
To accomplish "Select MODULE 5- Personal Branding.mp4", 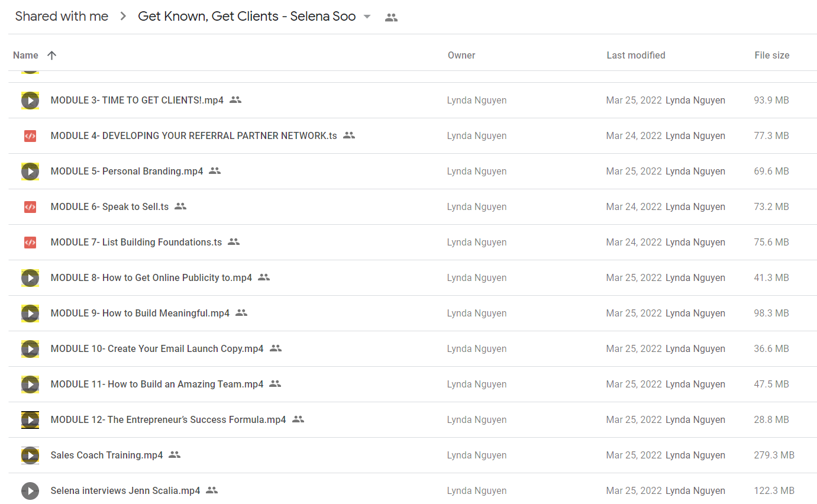I will pyautogui.click(x=127, y=172).
